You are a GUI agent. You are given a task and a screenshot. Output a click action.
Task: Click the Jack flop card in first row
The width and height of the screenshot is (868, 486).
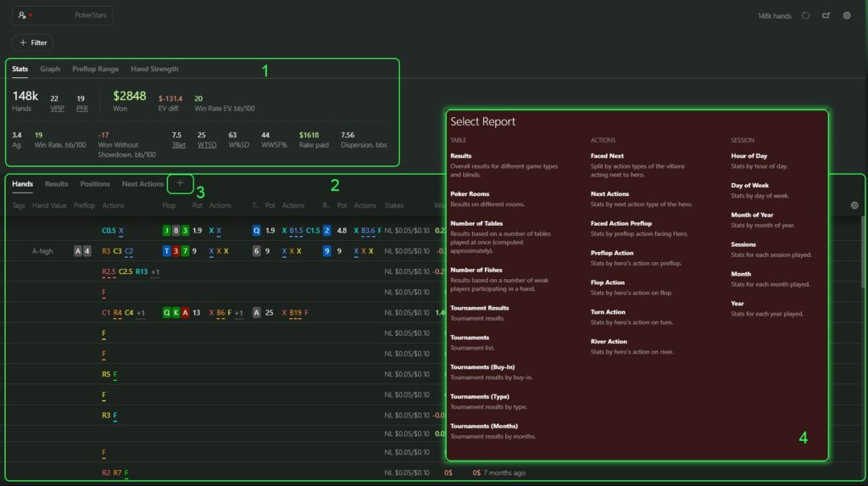pyautogui.click(x=167, y=230)
